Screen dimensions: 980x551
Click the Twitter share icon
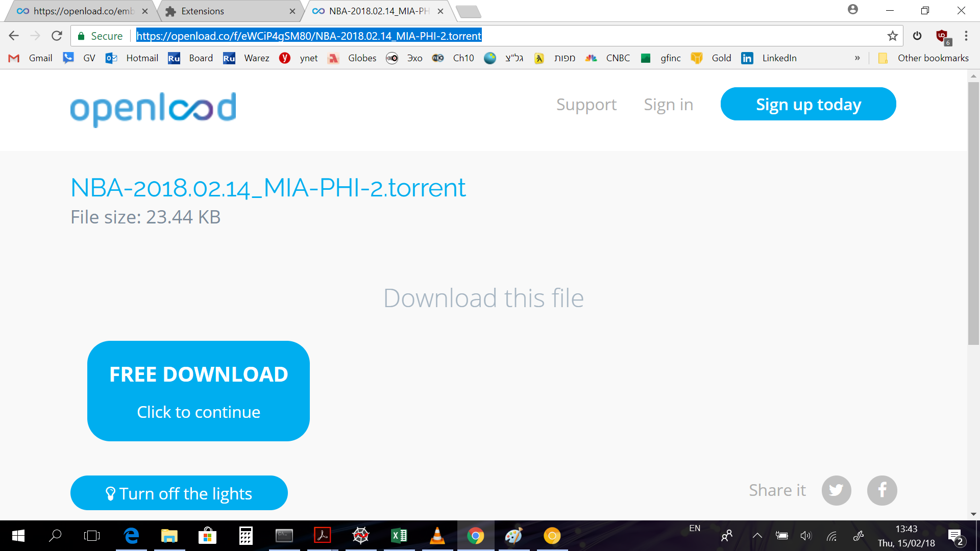(836, 490)
